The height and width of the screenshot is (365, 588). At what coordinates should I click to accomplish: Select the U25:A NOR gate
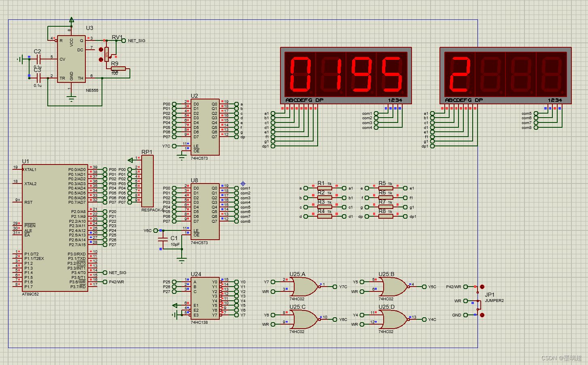click(304, 287)
